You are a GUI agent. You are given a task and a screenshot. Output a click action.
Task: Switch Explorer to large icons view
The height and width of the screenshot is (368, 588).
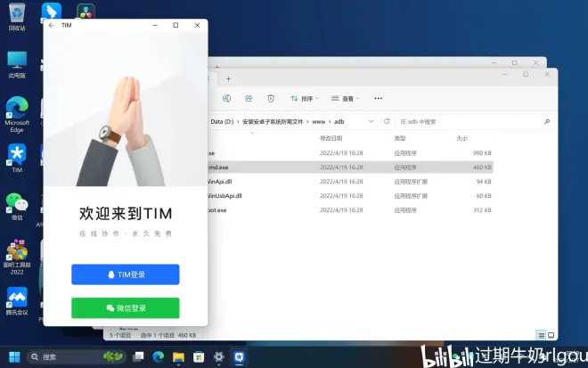pos(551,335)
